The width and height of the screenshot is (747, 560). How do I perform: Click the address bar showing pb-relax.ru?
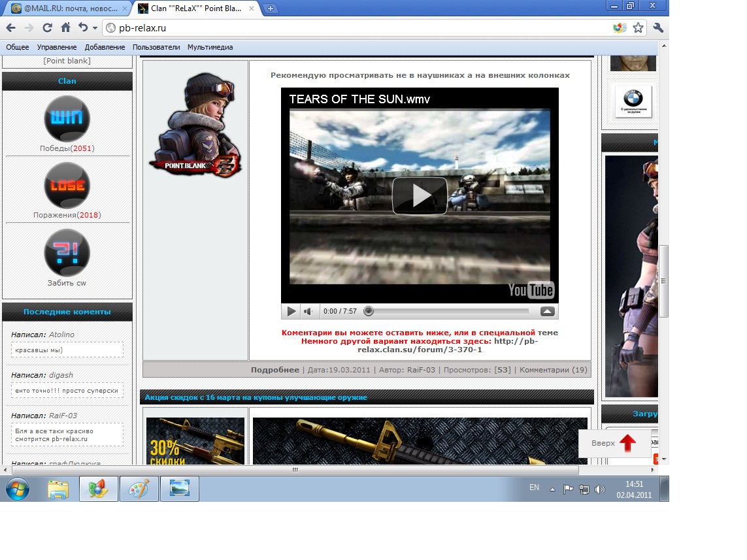(x=359, y=28)
